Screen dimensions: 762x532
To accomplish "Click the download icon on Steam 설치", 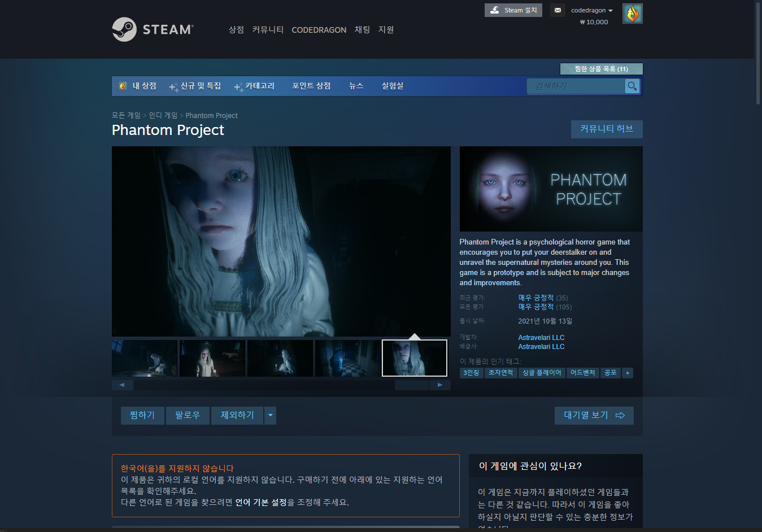I will [x=494, y=10].
